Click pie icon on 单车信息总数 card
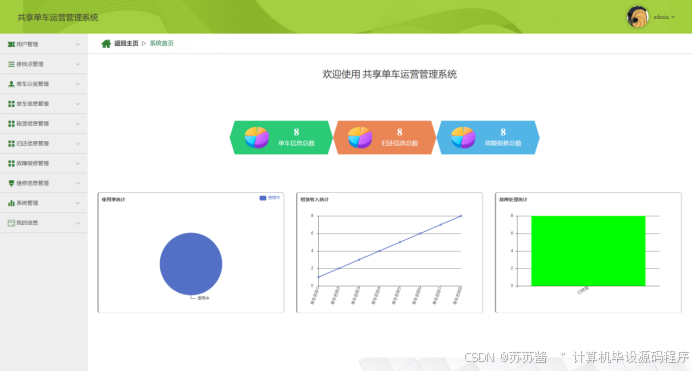 click(x=256, y=138)
